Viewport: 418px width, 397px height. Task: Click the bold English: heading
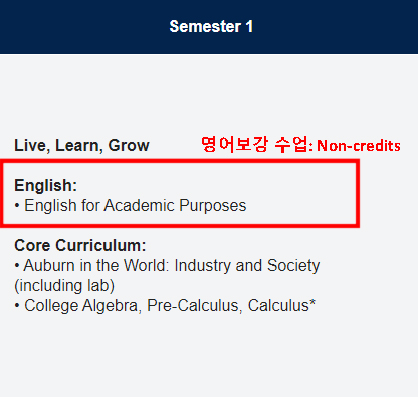pos(45,185)
